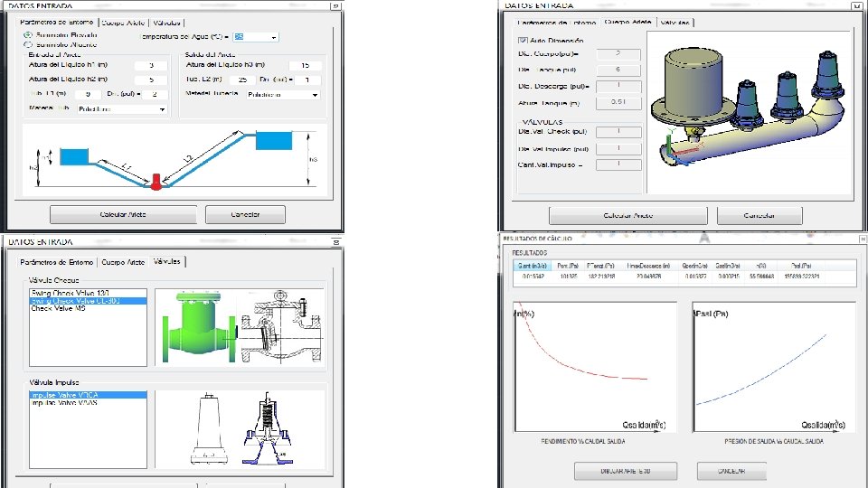Open Cuerpo Ariete tab in the reservoir-diagram dialog

(123, 23)
